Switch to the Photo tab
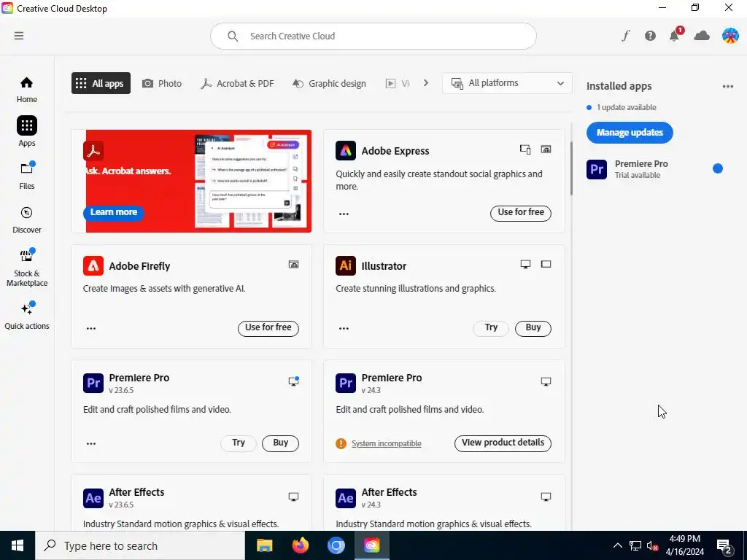The height and width of the screenshot is (560, 747). point(162,83)
